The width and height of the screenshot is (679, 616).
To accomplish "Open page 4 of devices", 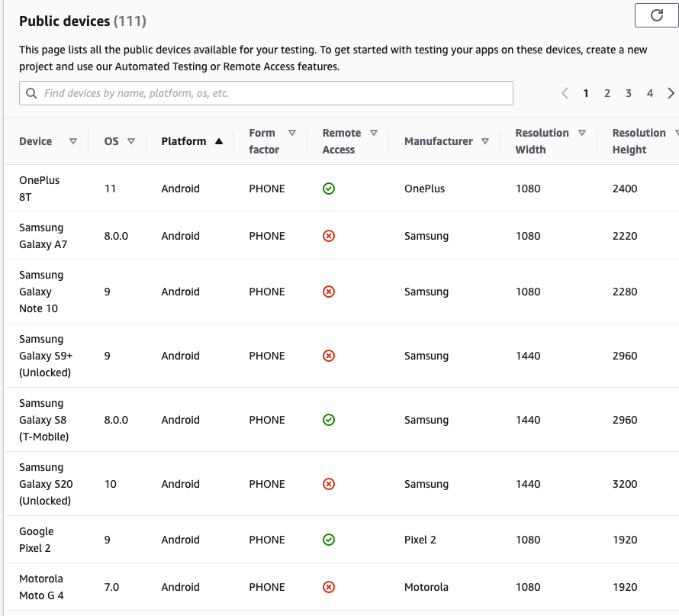I will pos(649,93).
